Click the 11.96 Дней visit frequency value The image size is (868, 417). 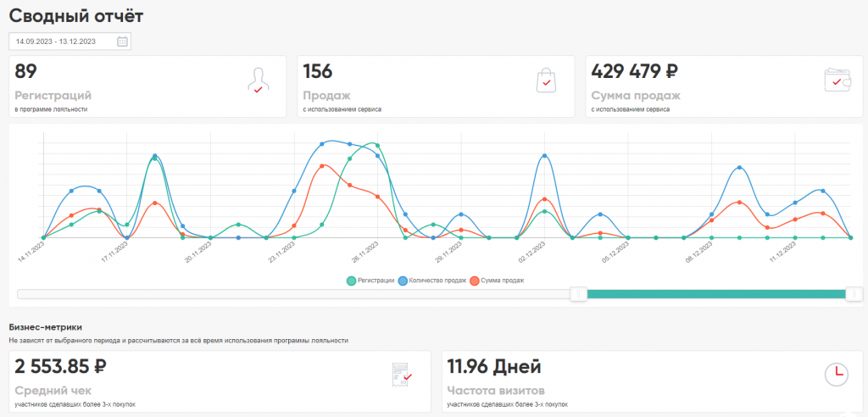coord(493,367)
